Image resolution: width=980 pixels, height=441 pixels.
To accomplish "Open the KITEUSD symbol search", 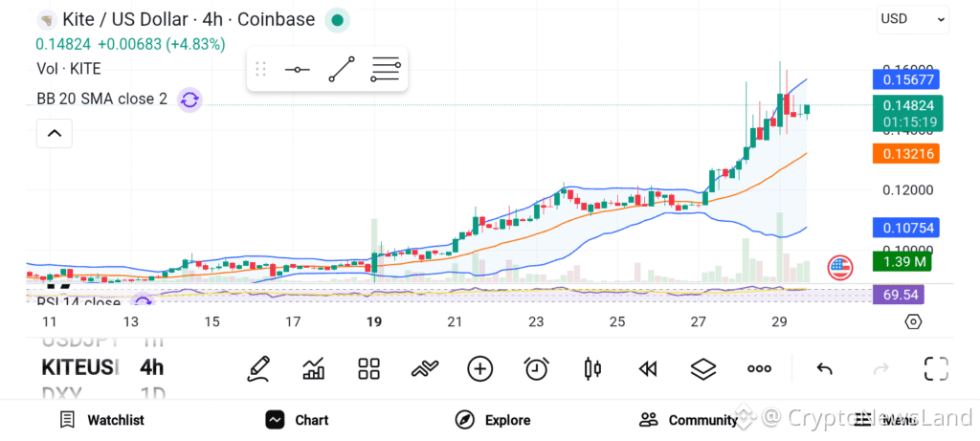I will [x=79, y=367].
